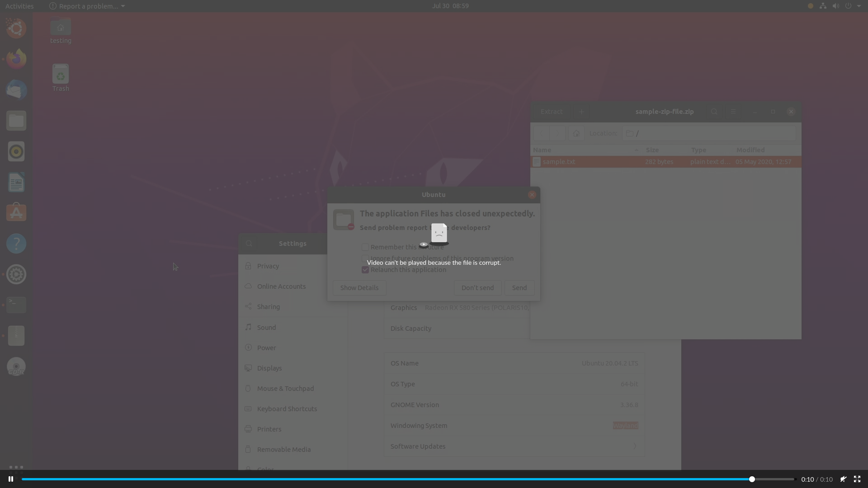Click the network icon in the top bar
The width and height of the screenshot is (868, 488).
click(823, 6)
